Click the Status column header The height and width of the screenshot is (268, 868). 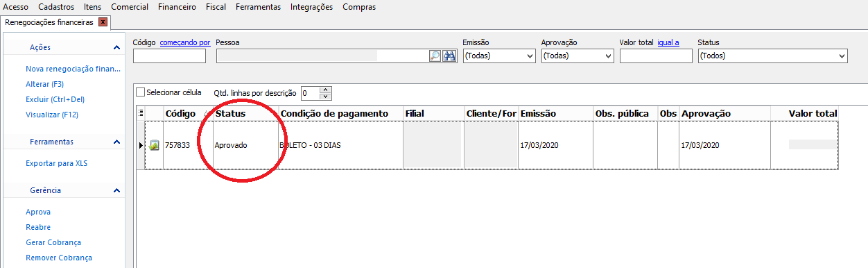(x=245, y=113)
